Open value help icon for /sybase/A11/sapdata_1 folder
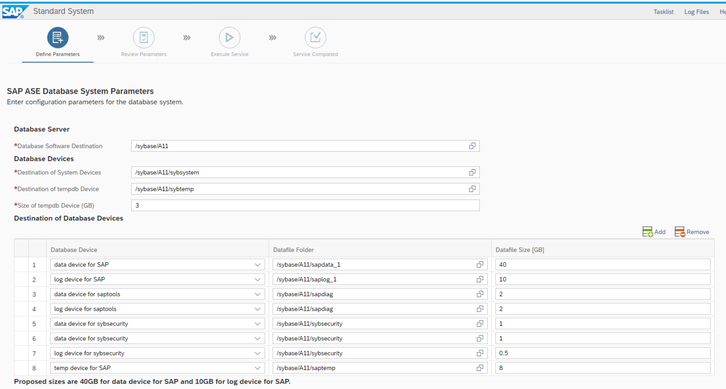Screen dimensions: 726x389 tap(480, 264)
